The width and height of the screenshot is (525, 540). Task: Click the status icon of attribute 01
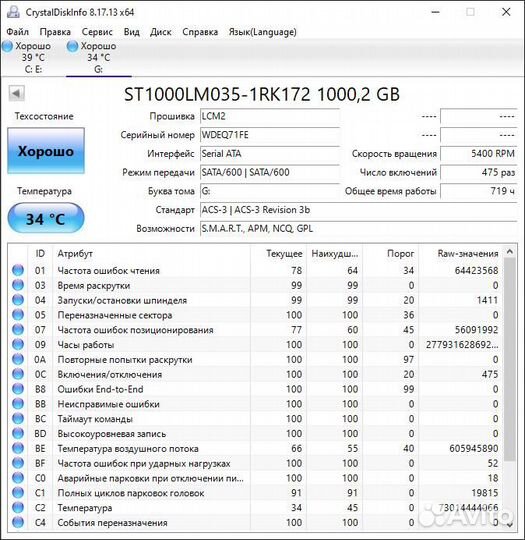pos(18,270)
